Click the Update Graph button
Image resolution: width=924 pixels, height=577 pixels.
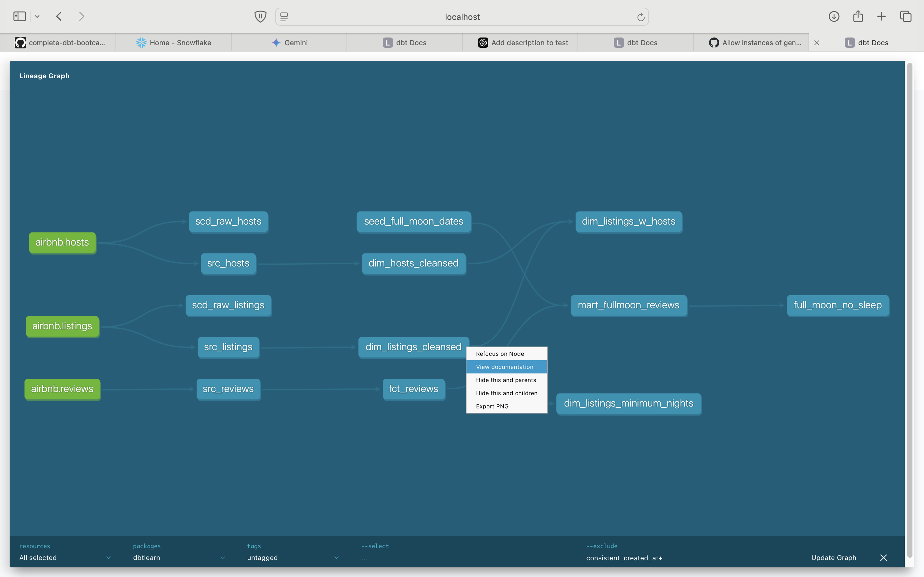tap(834, 557)
